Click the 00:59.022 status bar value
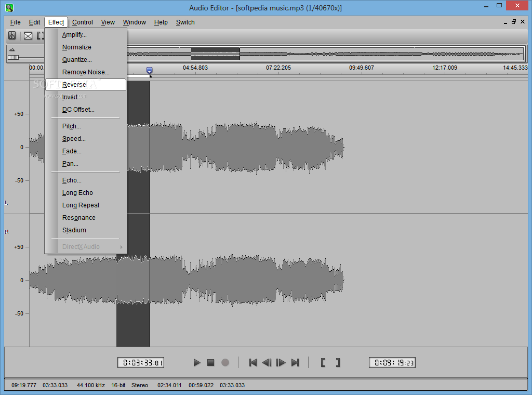Screen dimensions: 532x395 click(x=201, y=385)
